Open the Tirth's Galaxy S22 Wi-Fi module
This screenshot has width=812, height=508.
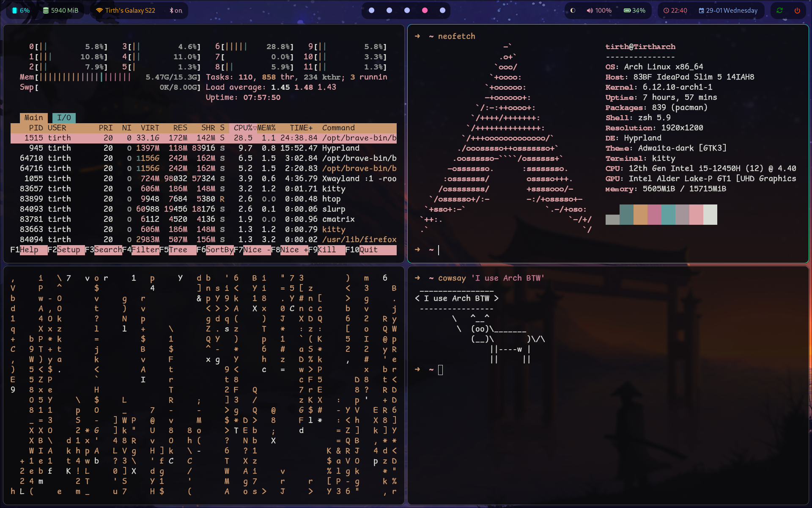tap(125, 11)
